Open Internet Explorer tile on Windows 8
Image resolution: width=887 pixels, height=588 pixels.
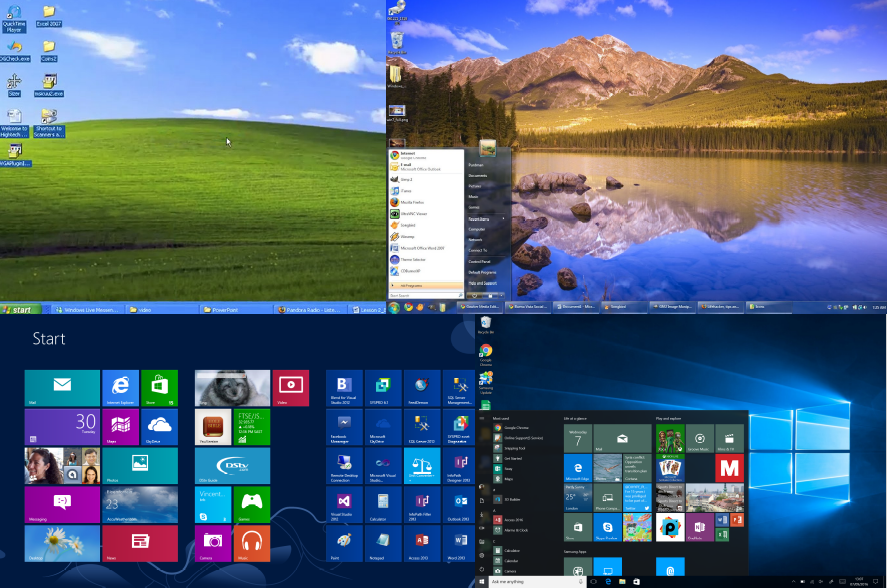tap(120, 388)
